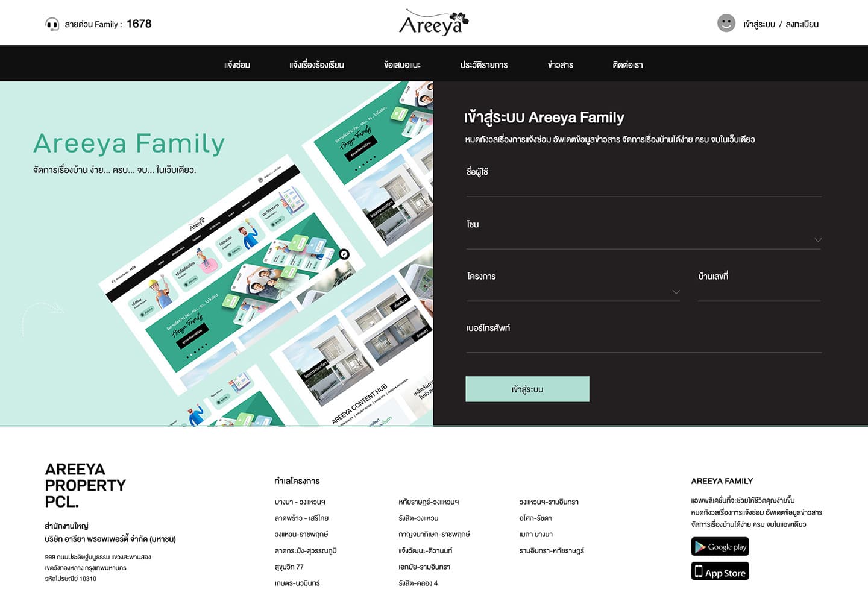Screen dimensions: 868x607
Task: Open the วงแหวนฯ-รามอินทรา location link
Action: [x=549, y=502]
